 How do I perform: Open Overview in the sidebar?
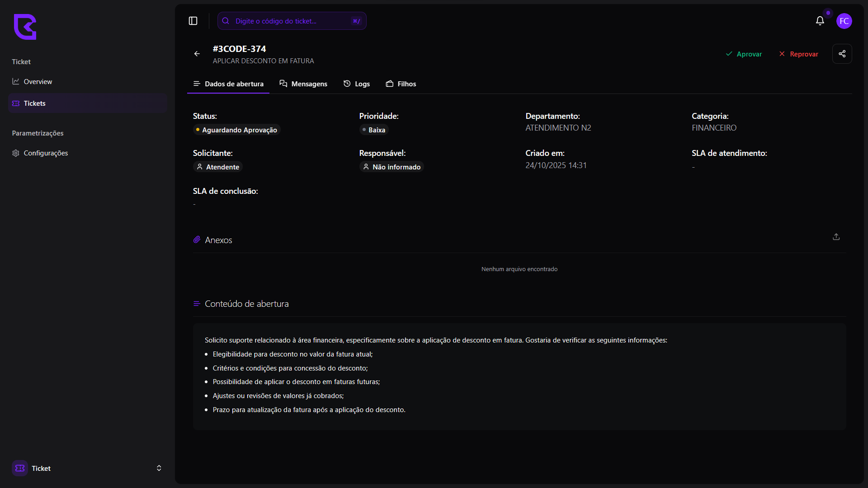tap(38, 82)
